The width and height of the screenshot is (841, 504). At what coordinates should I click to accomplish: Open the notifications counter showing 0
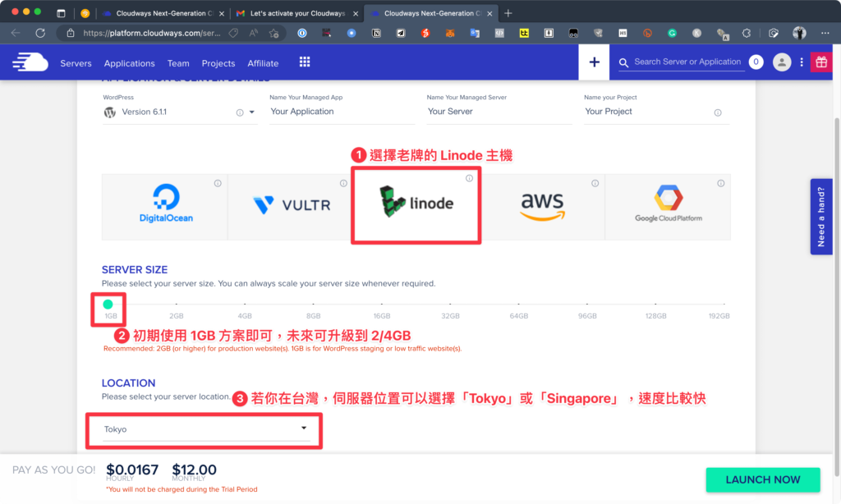756,62
